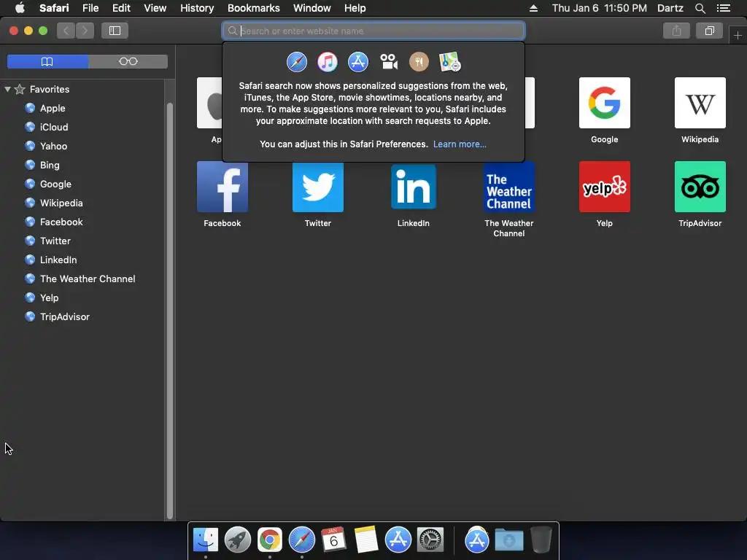The width and height of the screenshot is (747, 560).
Task: Collapse the Favorites folder triangle
Action: tap(7, 89)
